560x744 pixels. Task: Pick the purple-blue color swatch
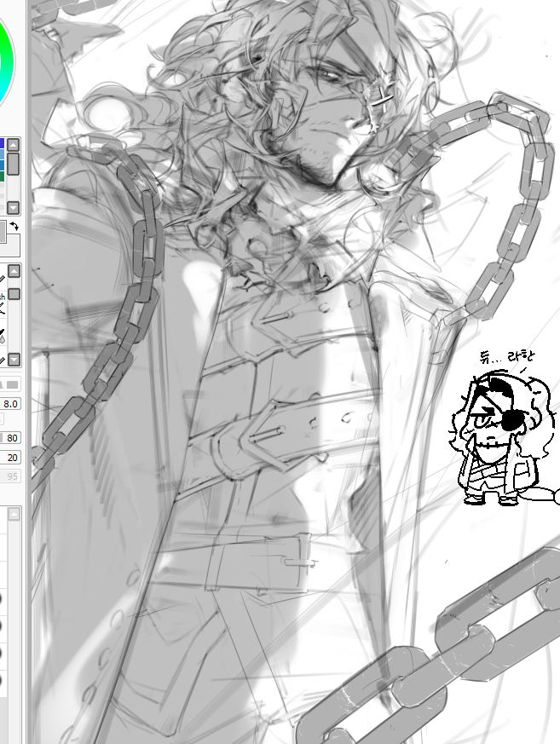pyautogui.click(x=2, y=143)
